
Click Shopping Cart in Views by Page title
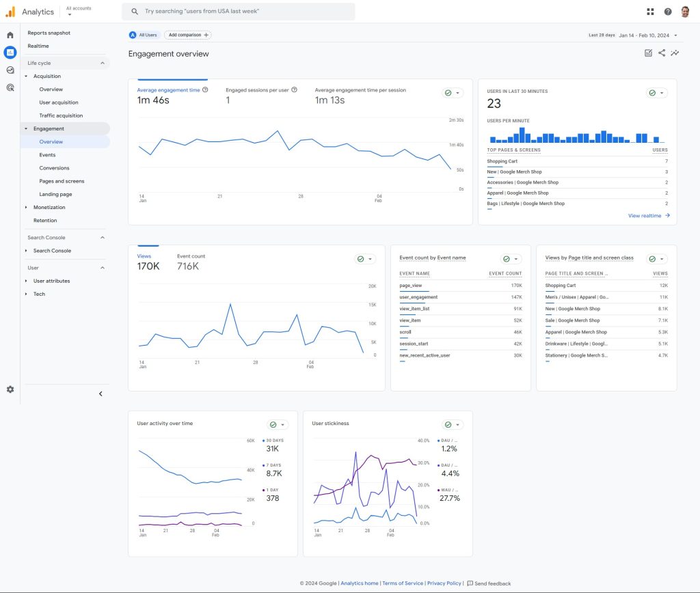click(x=561, y=286)
